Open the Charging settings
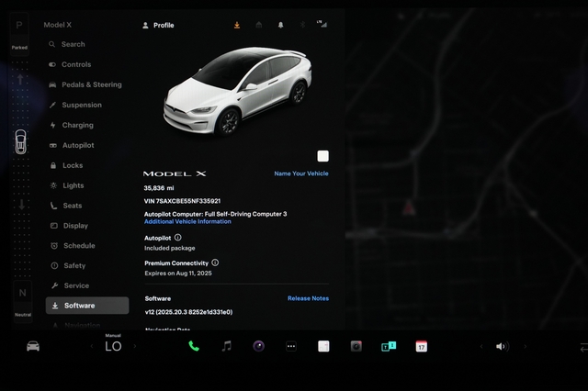Screen dimensions: 588x391 (x=72, y=125)
